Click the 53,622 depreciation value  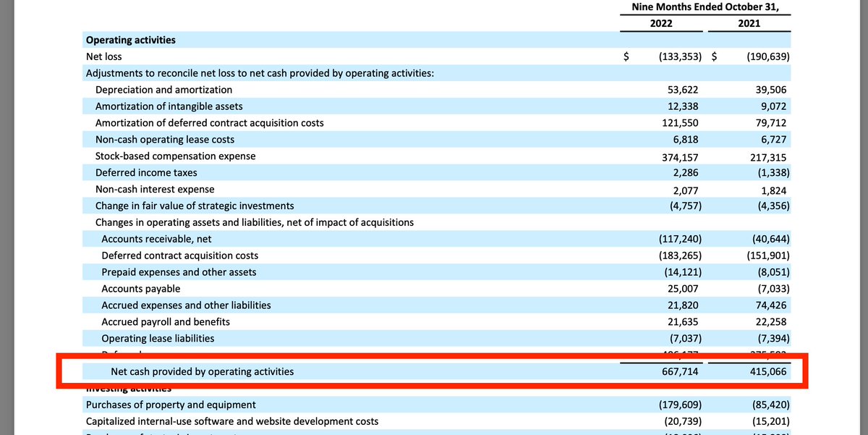tap(684, 90)
